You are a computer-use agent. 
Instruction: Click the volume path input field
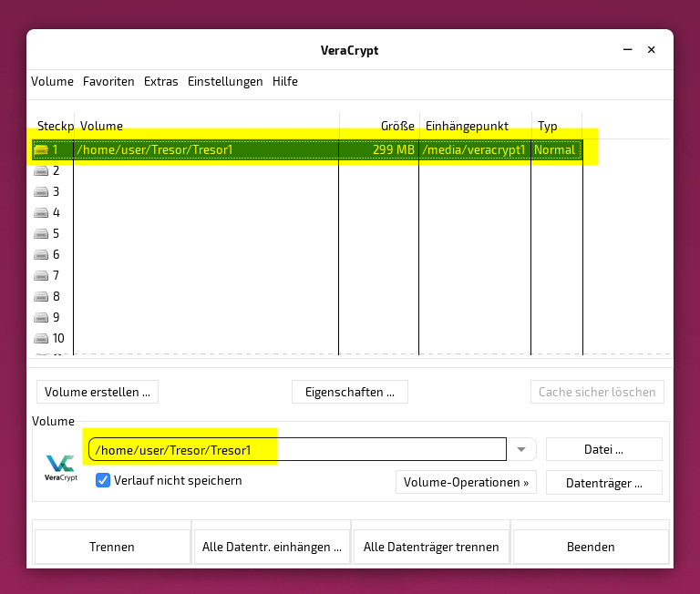[x=297, y=449]
